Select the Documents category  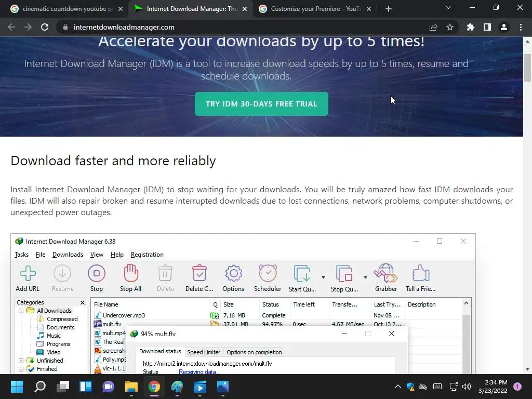(x=60, y=327)
